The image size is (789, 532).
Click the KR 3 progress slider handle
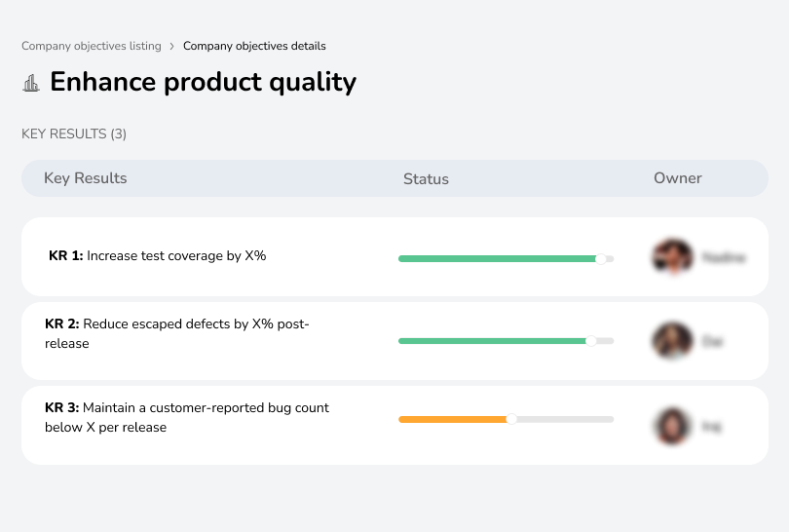pyautogui.click(x=511, y=419)
